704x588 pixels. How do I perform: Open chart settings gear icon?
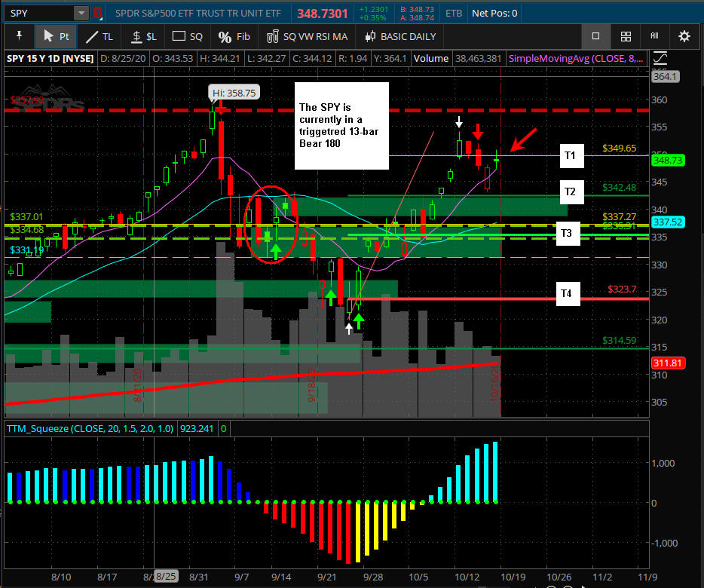click(684, 36)
